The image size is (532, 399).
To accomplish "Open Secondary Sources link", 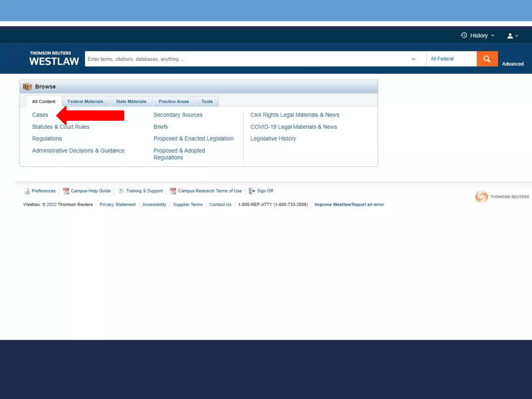I will point(178,115).
